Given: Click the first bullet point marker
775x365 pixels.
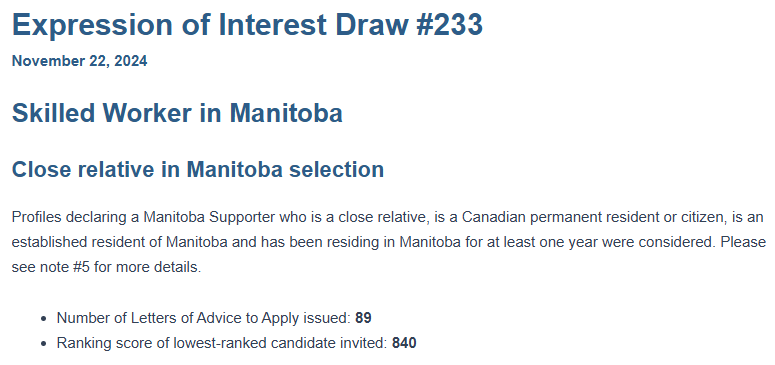Looking at the screenshot, I should [44, 319].
